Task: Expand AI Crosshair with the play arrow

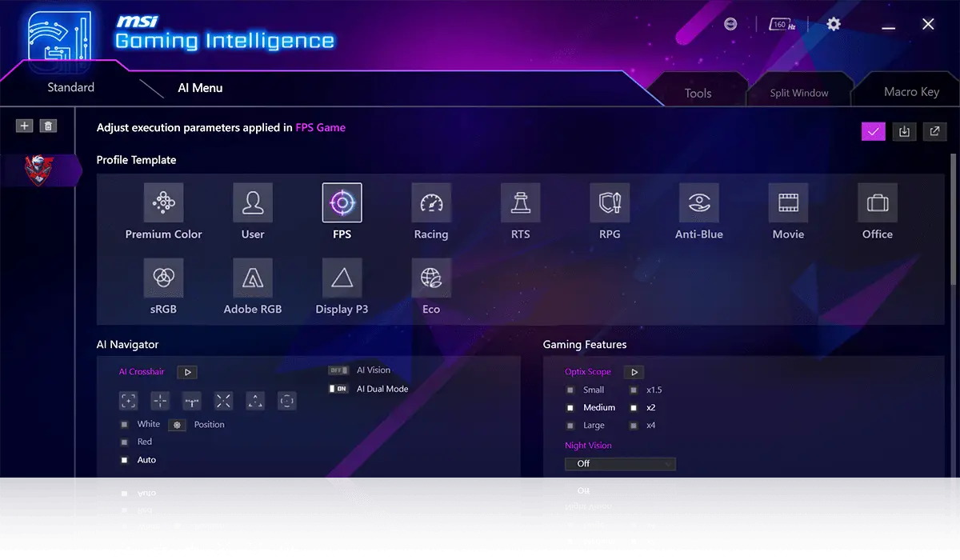Action: 186,372
